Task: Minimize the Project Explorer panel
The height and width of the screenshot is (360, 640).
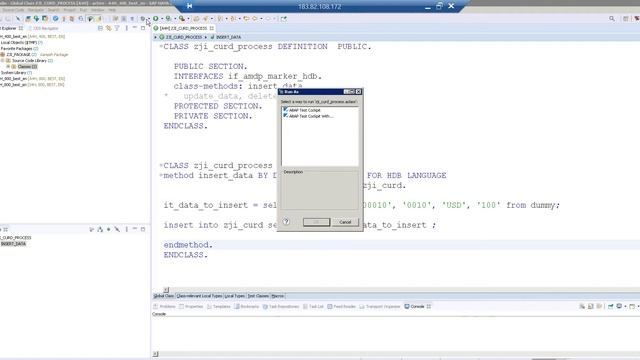Action: (135, 28)
